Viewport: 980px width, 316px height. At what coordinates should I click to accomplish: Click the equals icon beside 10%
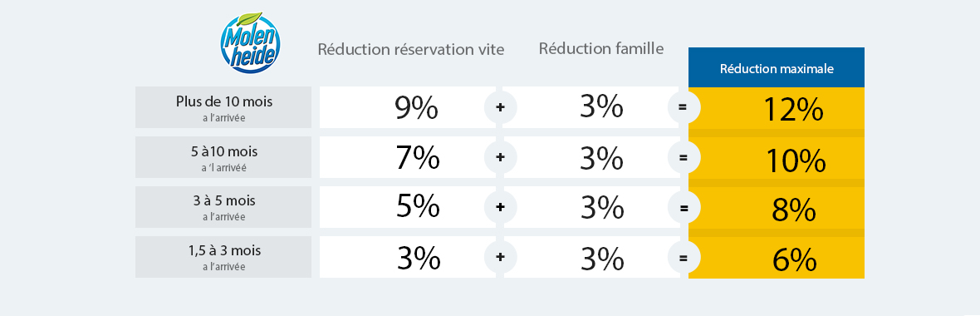684,157
